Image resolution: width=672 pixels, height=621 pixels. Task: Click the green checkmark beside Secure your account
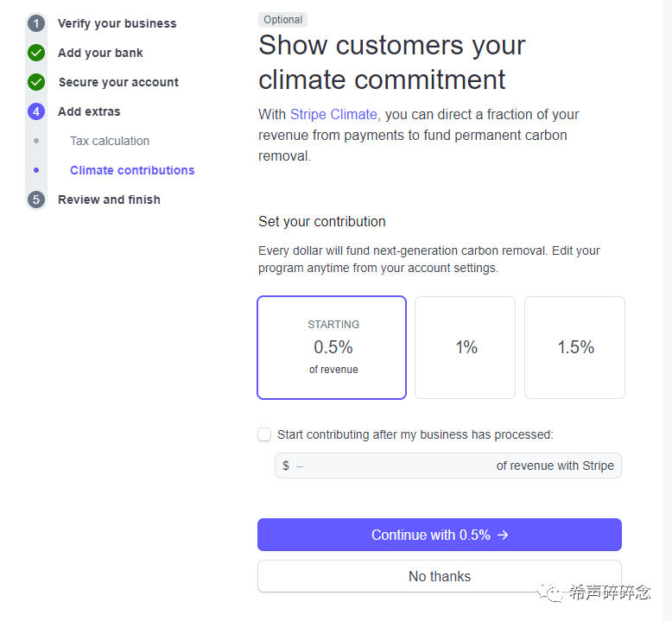coord(36,82)
